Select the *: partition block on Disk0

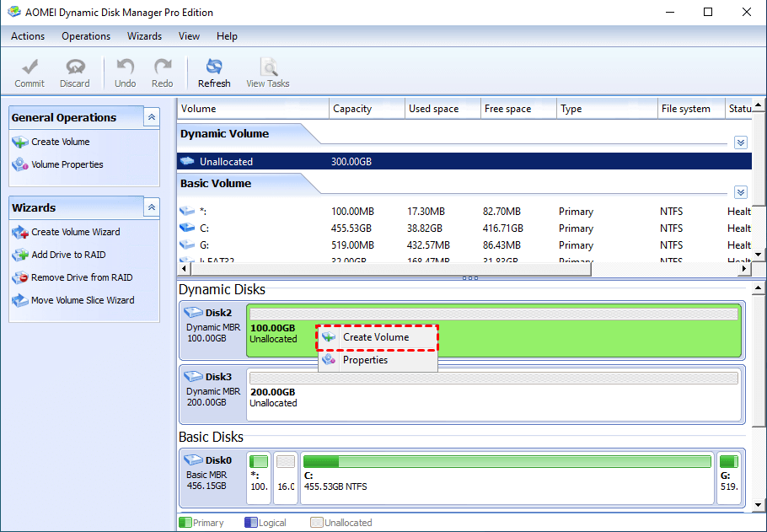(259, 478)
